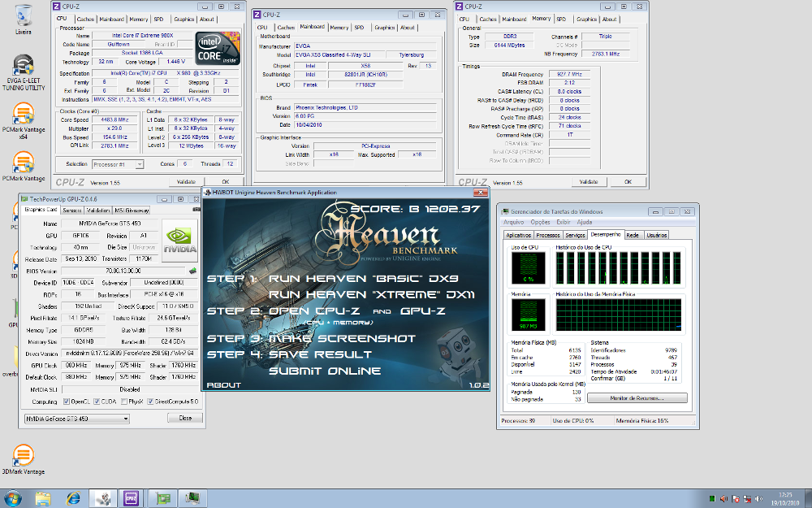Screen dimensions: 812x508
Task: Open Arquivo menu in Task Manager
Action: (x=514, y=222)
